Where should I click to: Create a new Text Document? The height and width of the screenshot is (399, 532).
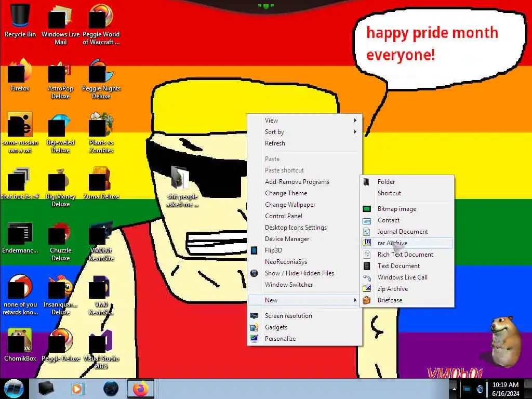coord(407,266)
